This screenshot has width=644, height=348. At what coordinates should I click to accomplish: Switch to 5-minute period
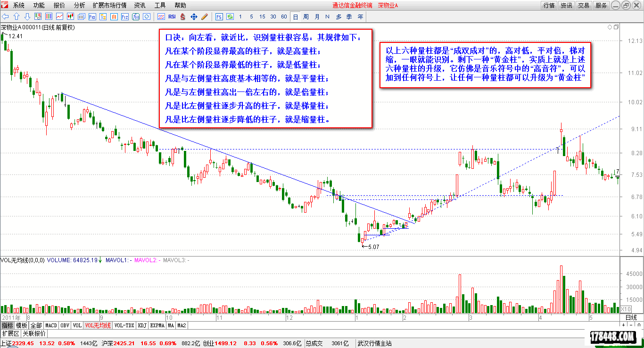pyautogui.click(x=251, y=17)
